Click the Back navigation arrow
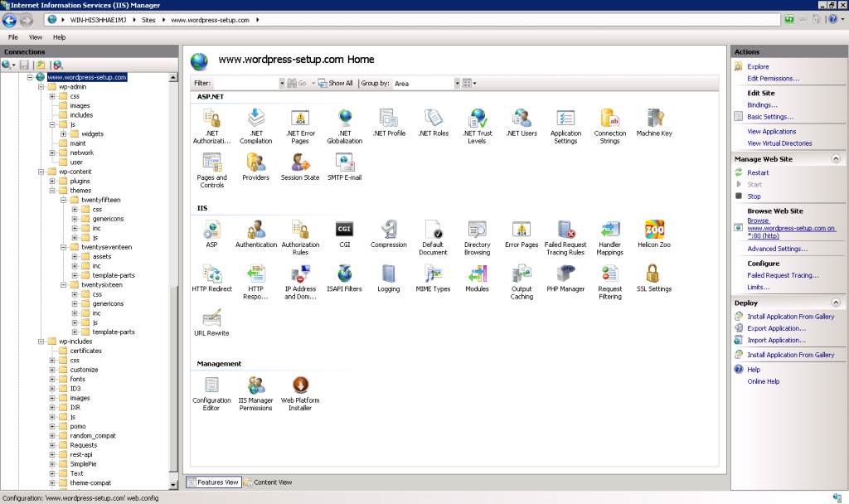This screenshot has width=849, height=504. 9,21
